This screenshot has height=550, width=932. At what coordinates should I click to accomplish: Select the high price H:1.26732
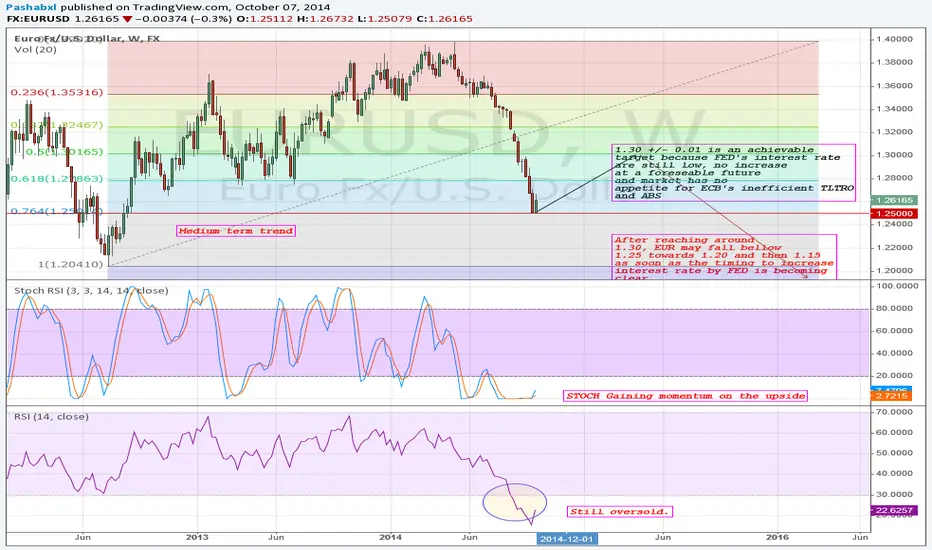pos(325,18)
